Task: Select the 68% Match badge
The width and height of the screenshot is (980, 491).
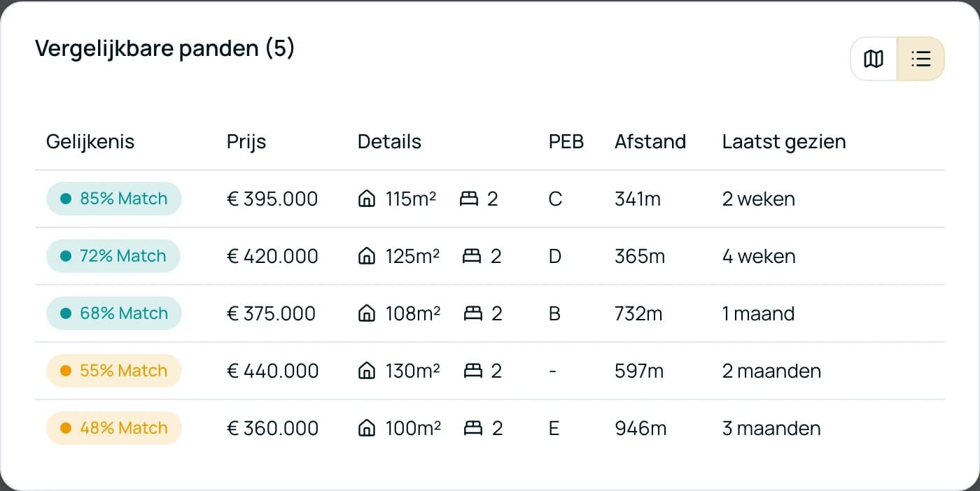Action: (114, 313)
